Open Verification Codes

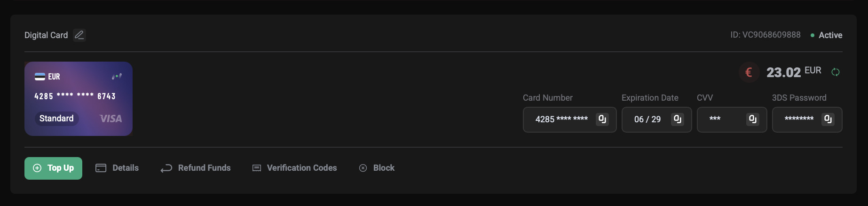[295, 168]
